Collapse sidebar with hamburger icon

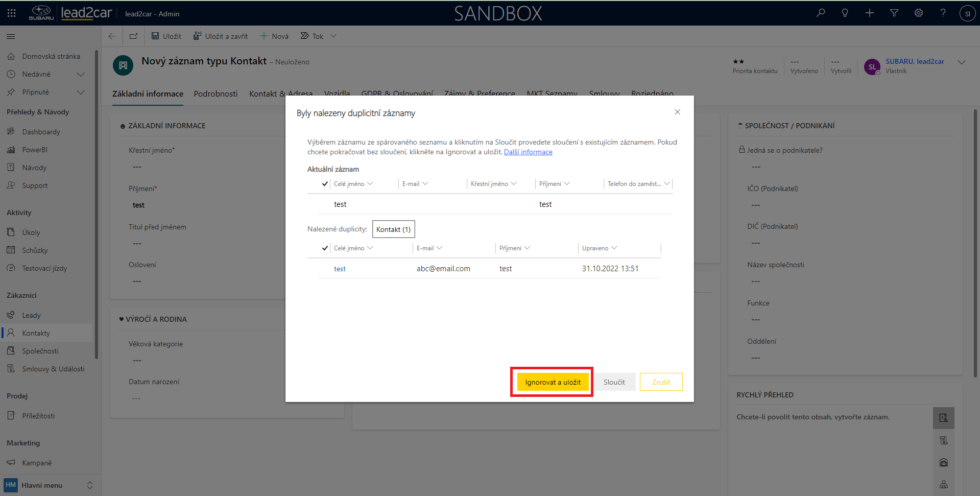point(11,36)
